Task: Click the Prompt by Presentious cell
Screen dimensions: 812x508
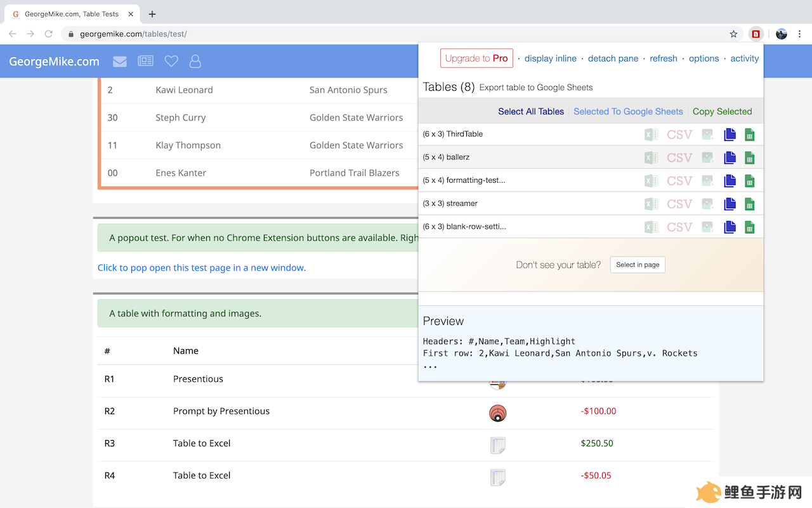Action: point(221,411)
